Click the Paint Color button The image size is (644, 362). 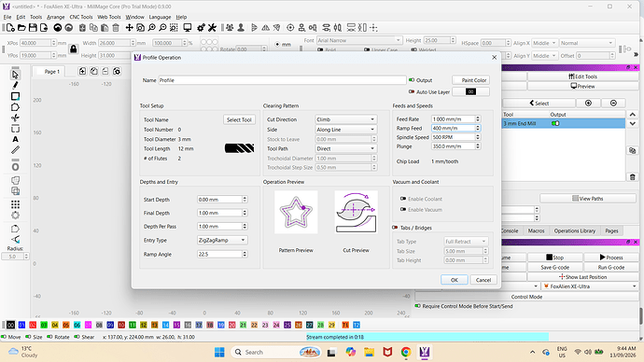470,80
